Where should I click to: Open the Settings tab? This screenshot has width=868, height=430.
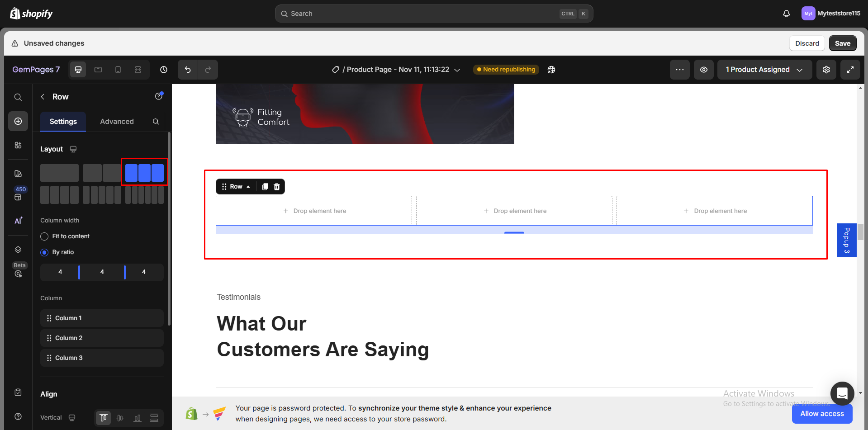click(x=63, y=122)
